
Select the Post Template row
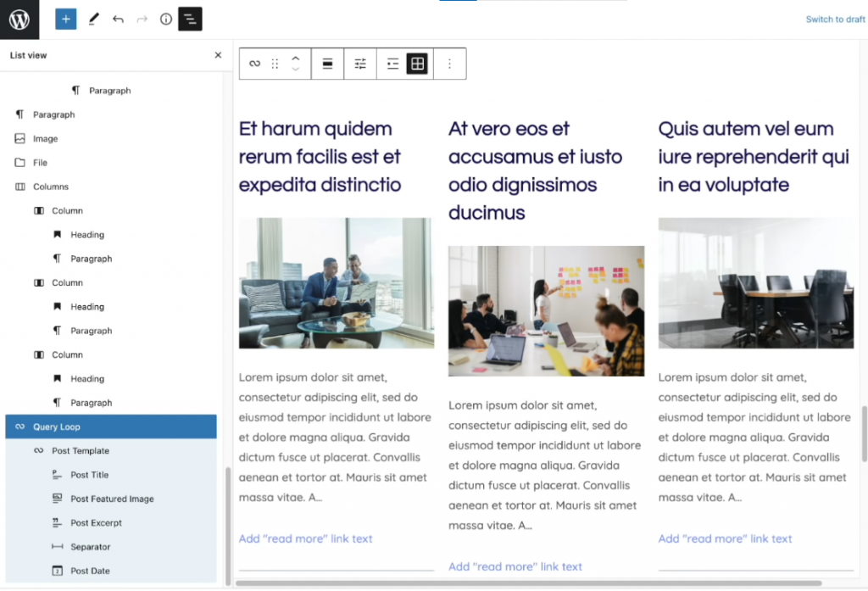coord(111,450)
